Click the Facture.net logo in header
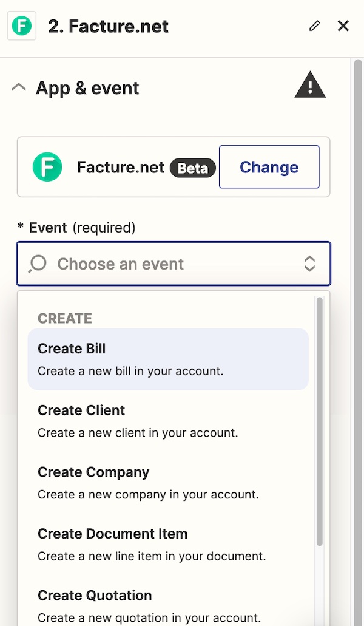The image size is (364, 626). point(21,26)
